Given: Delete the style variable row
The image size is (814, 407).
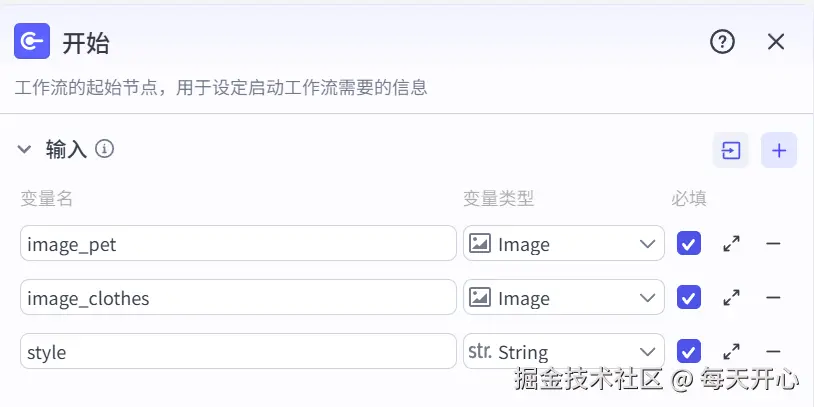Looking at the screenshot, I should click(773, 351).
